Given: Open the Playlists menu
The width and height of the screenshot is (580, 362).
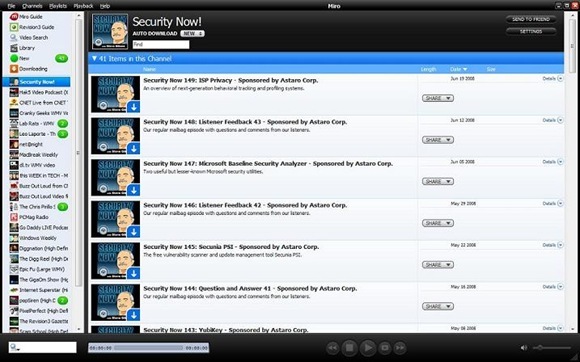Looking at the screenshot, I should pos(58,6).
